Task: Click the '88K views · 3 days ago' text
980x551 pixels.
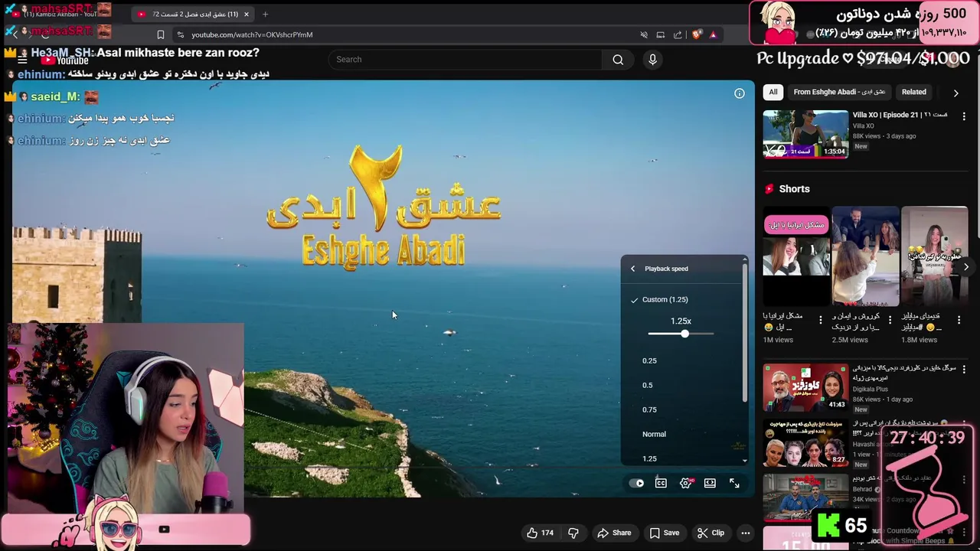Action: point(884,136)
